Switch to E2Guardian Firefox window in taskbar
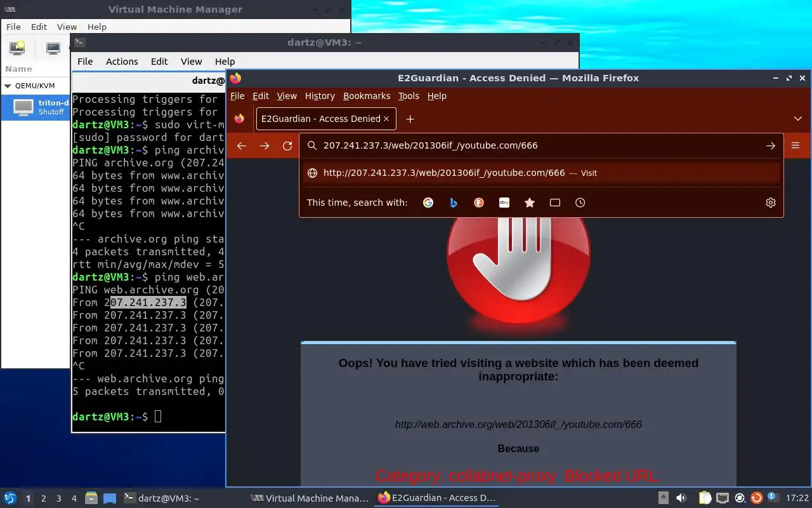This screenshot has height=508, width=812. [436, 498]
